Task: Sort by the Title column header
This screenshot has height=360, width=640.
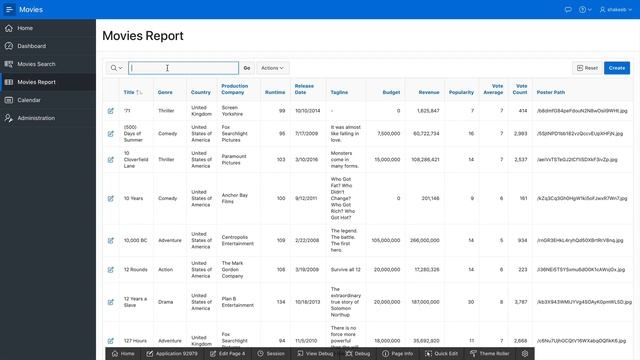Action: [129, 93]
